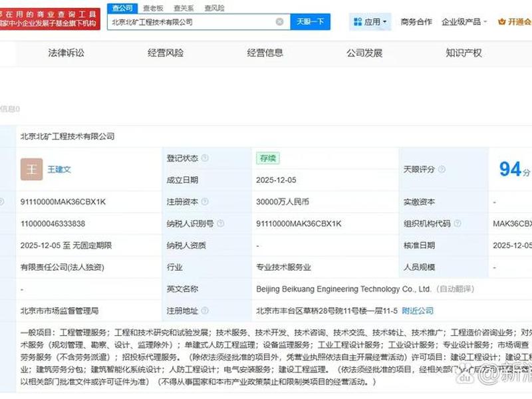Viewport: 532px width, 399px height.
Task: Clear the search box with the X icon
Action: click(x=279, y=22)
